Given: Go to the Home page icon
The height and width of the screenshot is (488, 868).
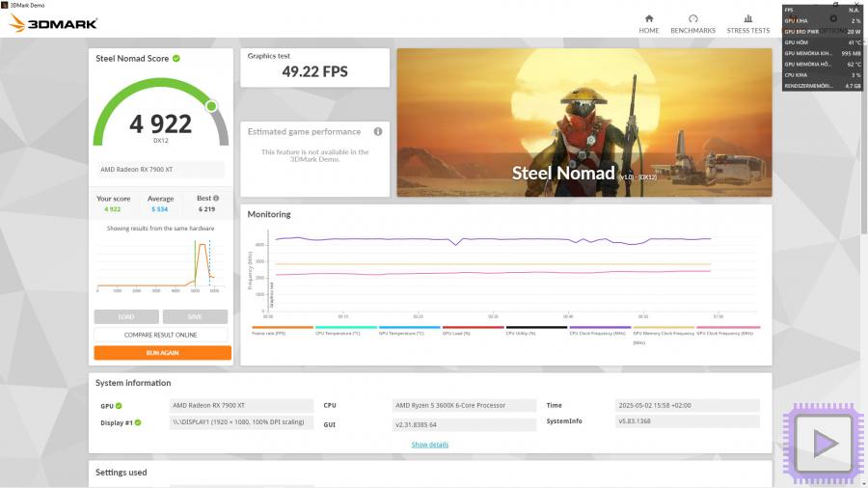Looking at the screenshot, I should (x=649, y=19).
